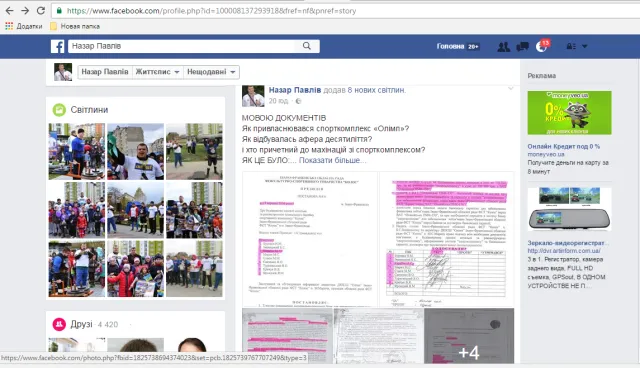
Task: Open top-right photo in Світлини grid
Action: click(194, 151)
